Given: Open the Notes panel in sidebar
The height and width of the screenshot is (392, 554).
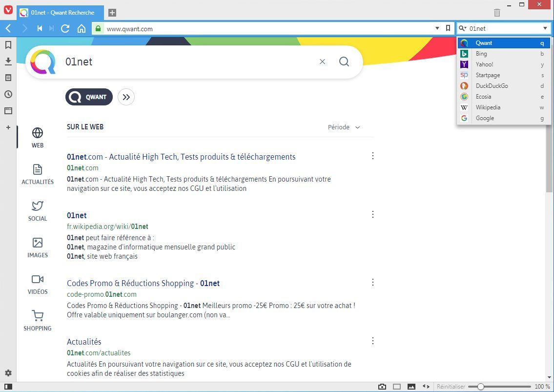Looking at the screenshot, I should [x=8, y=78].
